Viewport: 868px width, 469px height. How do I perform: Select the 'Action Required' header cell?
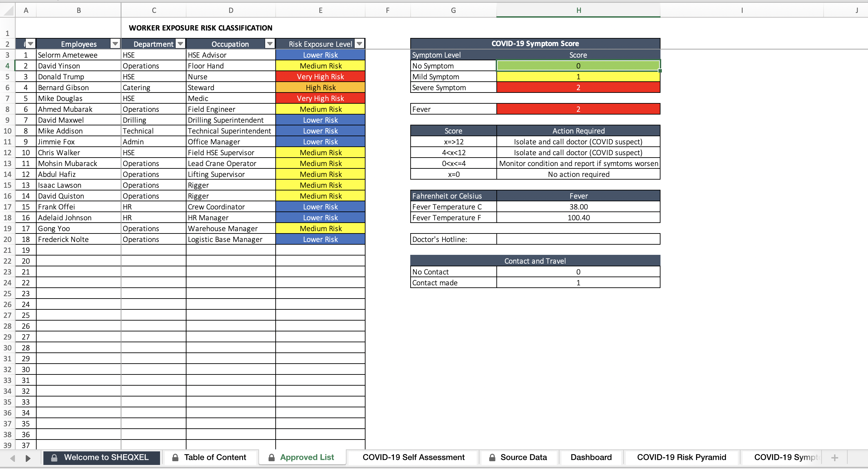578,131
